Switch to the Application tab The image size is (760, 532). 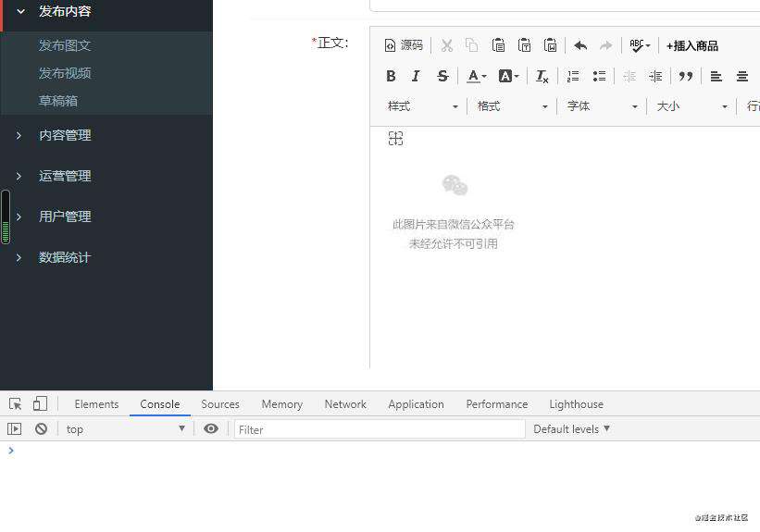pos(416,404)
